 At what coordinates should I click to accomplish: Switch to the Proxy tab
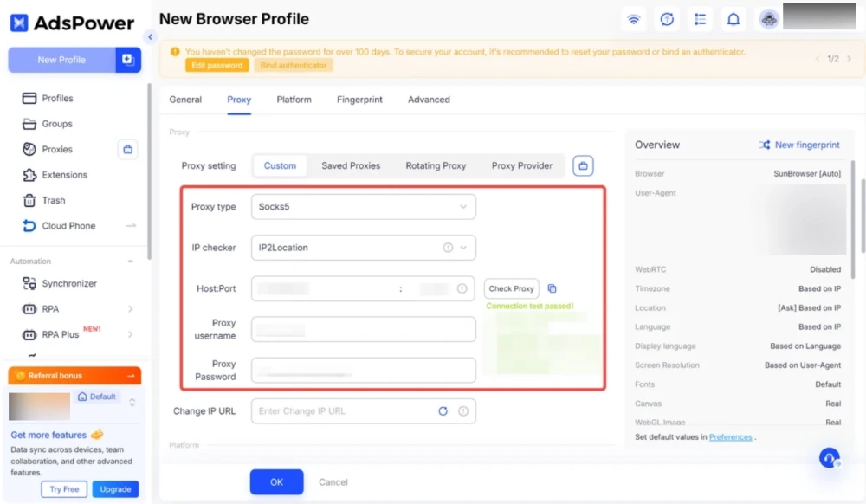pos(239,100)
